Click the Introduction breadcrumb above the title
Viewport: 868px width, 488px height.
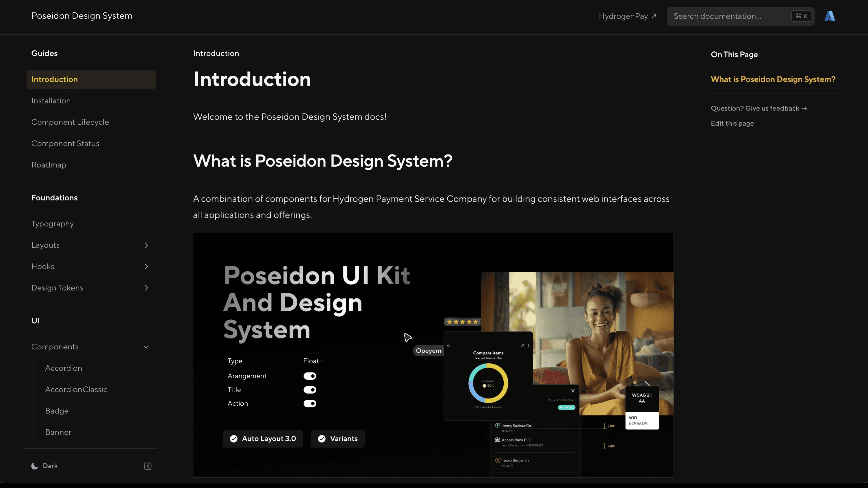coord(216,53)
